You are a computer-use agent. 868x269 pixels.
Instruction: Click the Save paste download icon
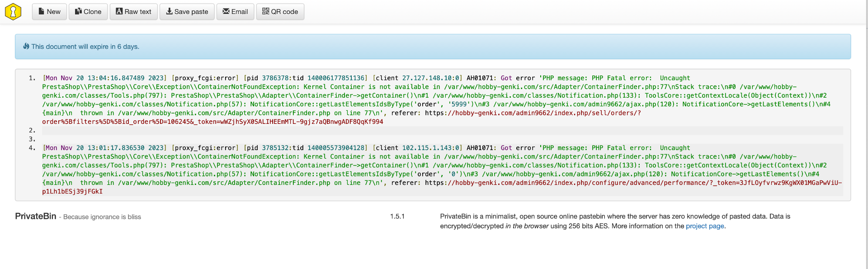[x=169, y=11]
